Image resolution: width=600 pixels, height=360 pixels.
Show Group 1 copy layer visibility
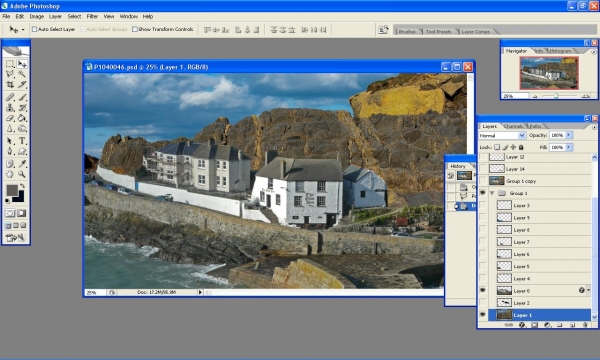(x=483, y=181)
